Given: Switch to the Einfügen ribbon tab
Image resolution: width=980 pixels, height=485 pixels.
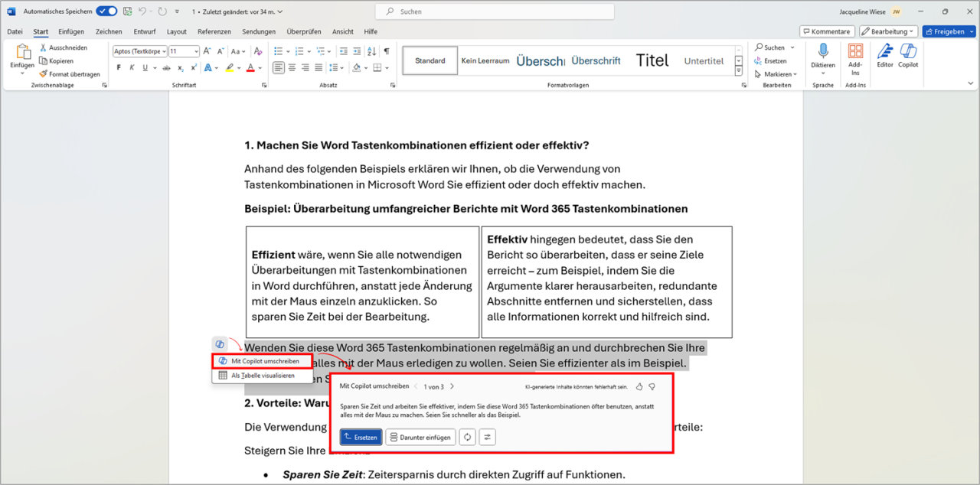Looking at the screenshot, I should (x=71, y=31).
